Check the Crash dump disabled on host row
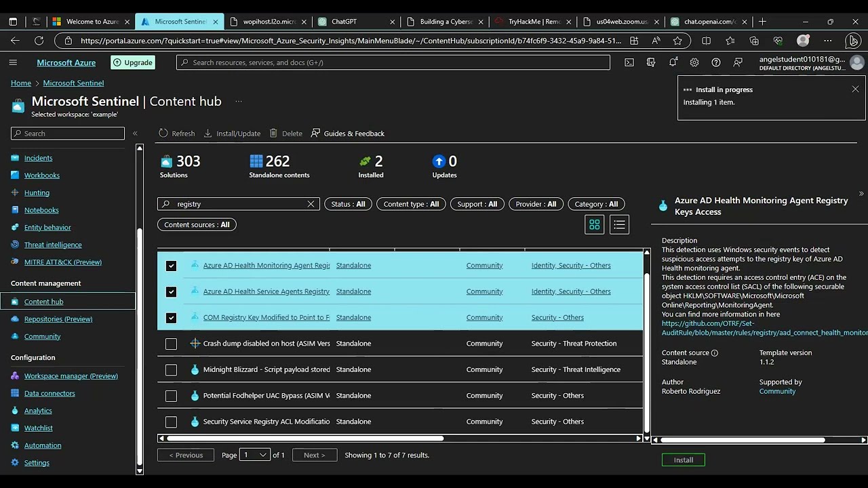Image resolution: width=868 pixels, height=488 pixels. [x=171, y=344]
